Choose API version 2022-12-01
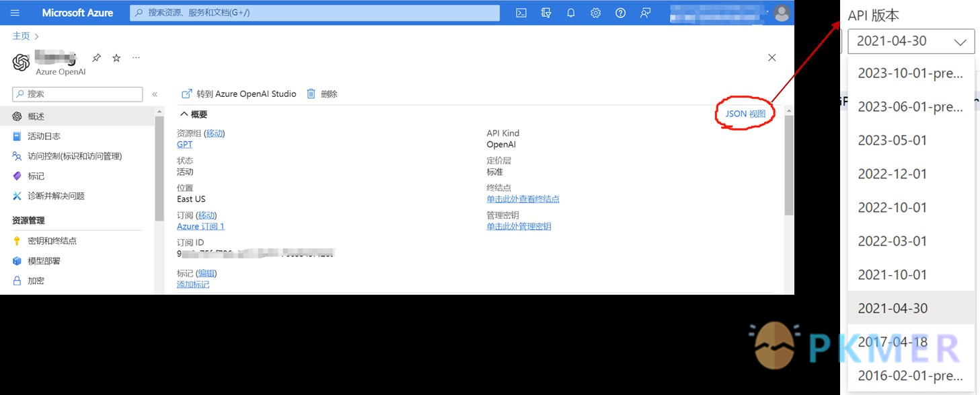This screenshot has height=395, width=980. tap(911, 174)
